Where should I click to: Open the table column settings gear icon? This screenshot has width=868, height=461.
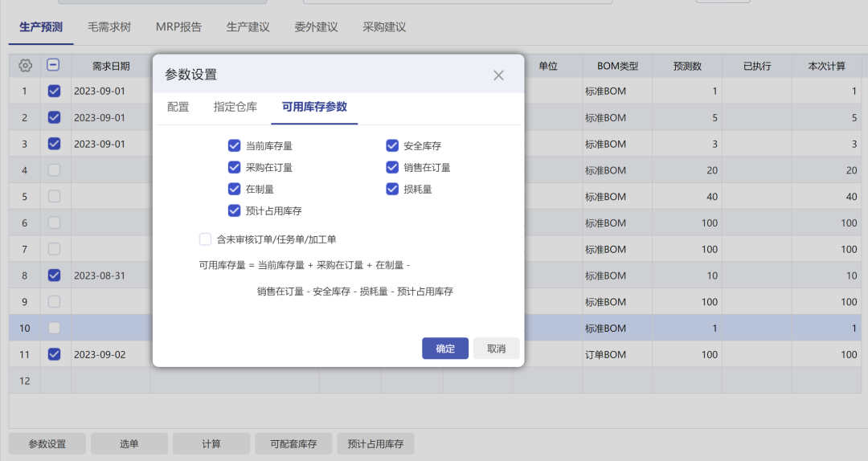[x=25, y=65]
